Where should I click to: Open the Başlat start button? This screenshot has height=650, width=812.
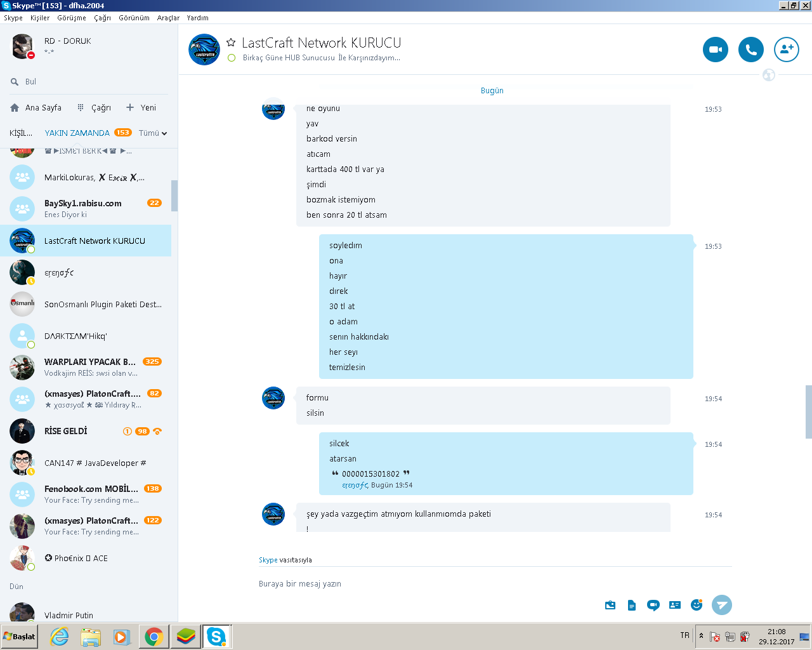coord(19,637)
